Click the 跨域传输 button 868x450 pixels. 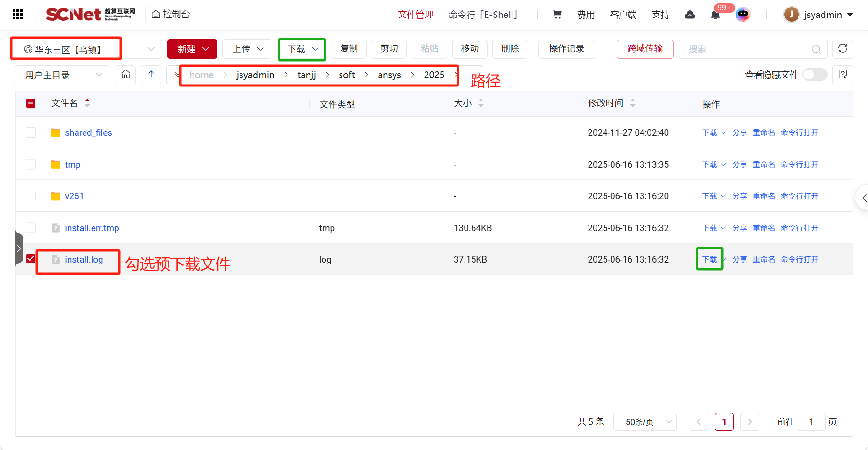tap(645, 49)
